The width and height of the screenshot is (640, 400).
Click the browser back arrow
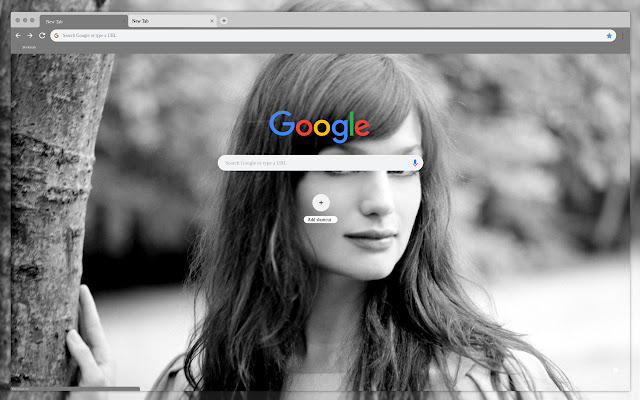coord(18,36)
